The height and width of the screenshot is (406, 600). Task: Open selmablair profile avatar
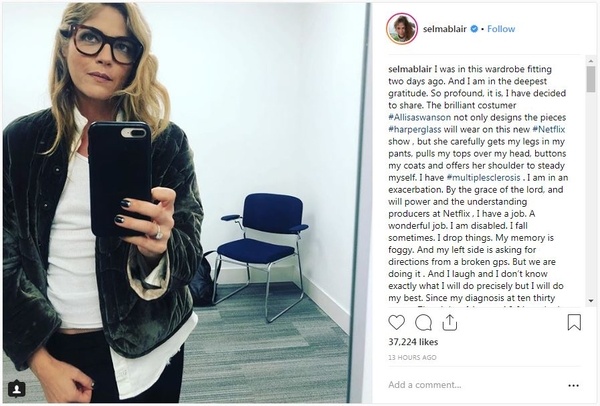click(x=402, y=29)
